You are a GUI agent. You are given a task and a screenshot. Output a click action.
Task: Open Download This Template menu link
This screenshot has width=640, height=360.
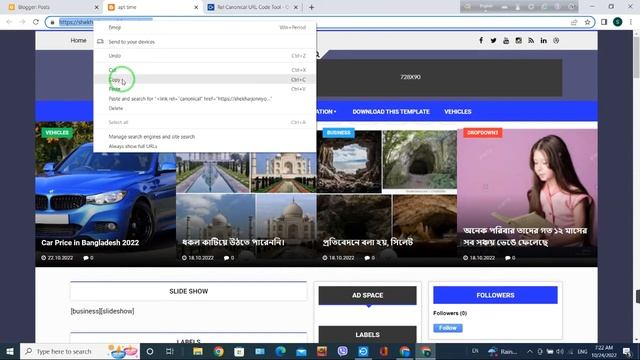pos(391,111)
